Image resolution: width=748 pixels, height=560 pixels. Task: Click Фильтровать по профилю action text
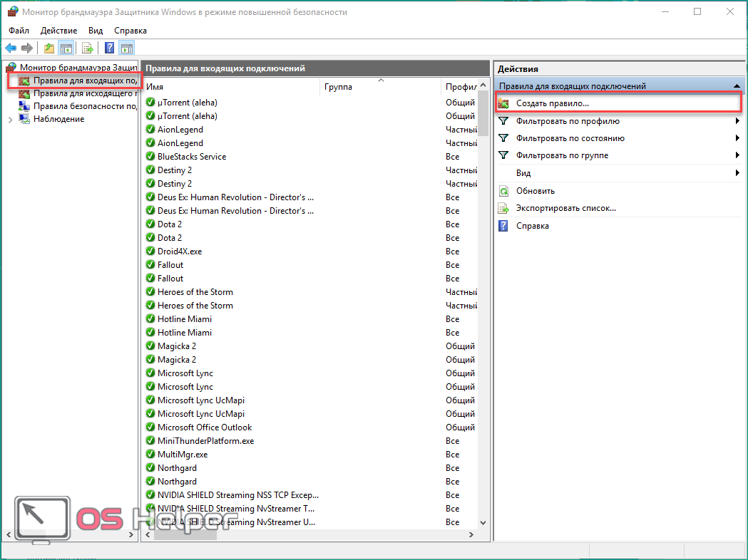click(x=568, y=121)
